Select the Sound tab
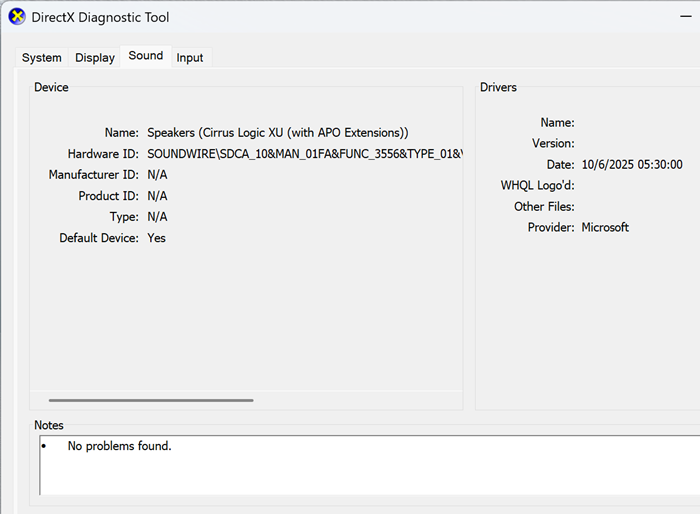700x514 pixels. click(x=146, y=56)
